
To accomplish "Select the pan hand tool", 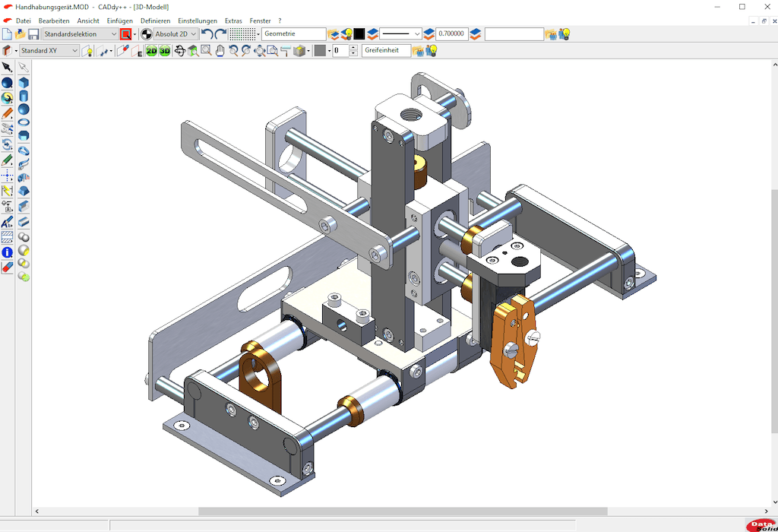I will click(x=220, y=51).
